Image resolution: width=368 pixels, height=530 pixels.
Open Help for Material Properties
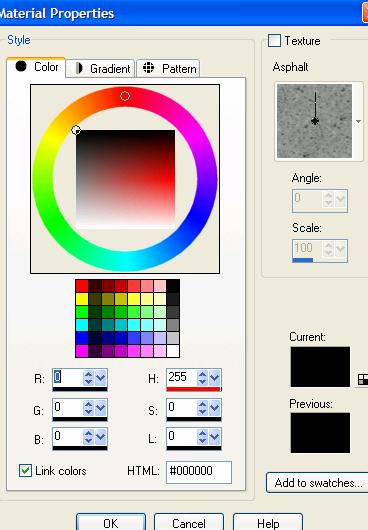click(x=268, y=523)
